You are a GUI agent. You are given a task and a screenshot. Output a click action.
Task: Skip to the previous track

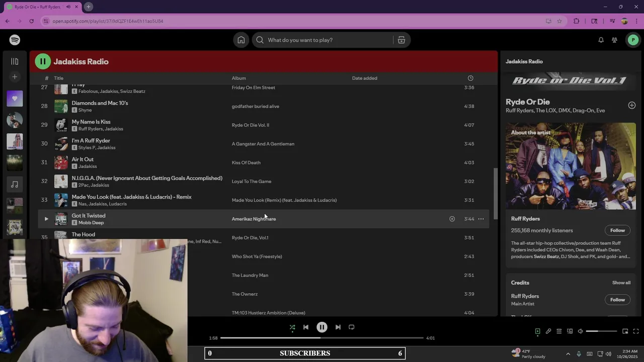306,327
